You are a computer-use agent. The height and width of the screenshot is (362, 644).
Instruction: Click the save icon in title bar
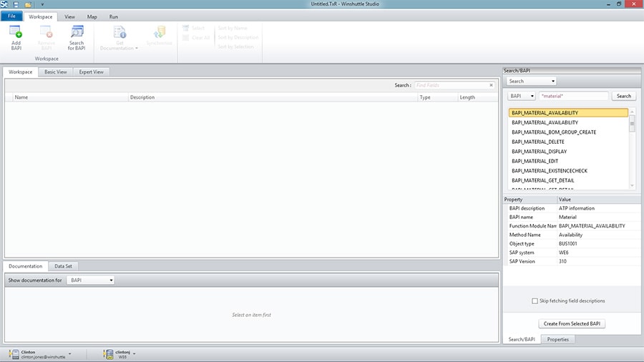click(x=16, y=4)
